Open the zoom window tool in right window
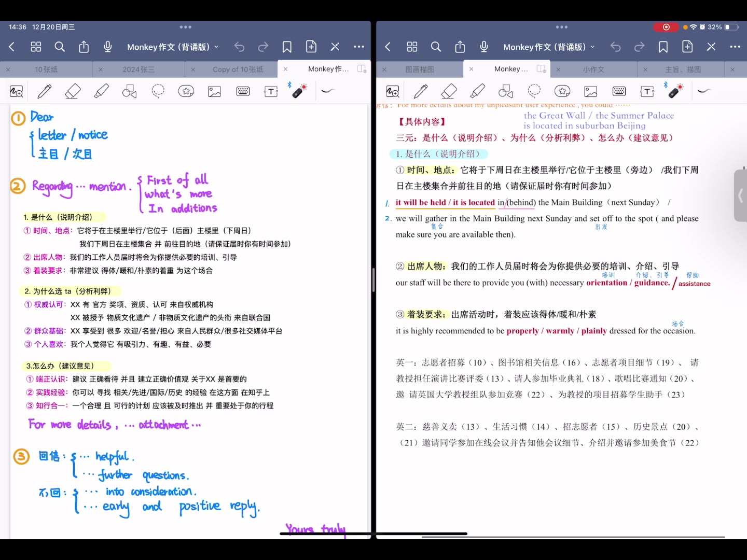This screenshot has width=747, height=560. pos(393,92)
